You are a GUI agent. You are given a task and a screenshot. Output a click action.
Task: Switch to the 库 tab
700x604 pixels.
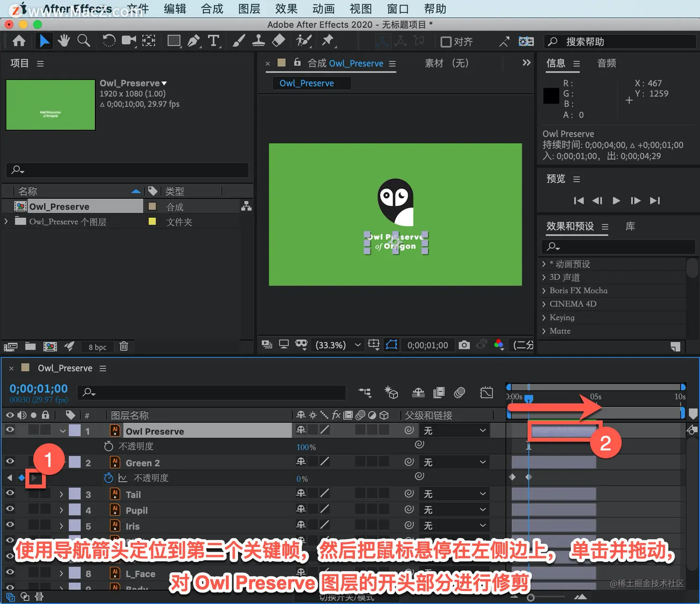[x=630, y=226]
